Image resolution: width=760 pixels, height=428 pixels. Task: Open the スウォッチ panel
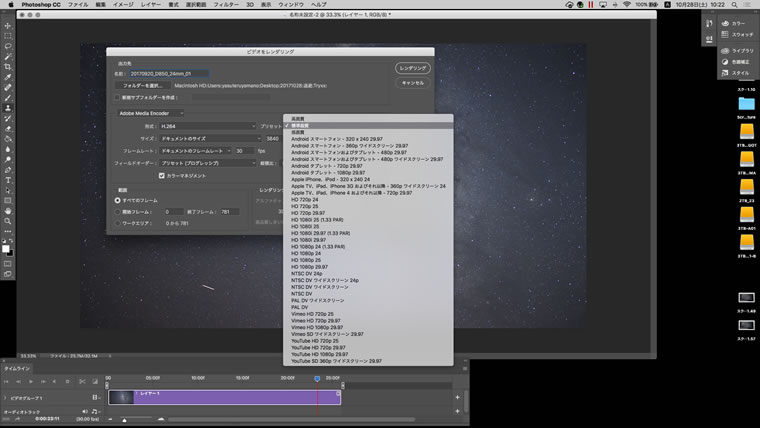click(x=737, y=34)
